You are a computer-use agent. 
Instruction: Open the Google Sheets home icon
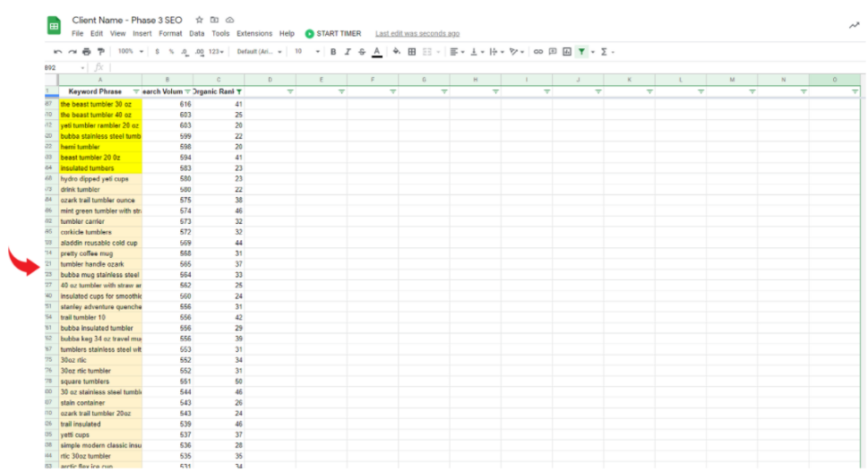tap(54, 25)
